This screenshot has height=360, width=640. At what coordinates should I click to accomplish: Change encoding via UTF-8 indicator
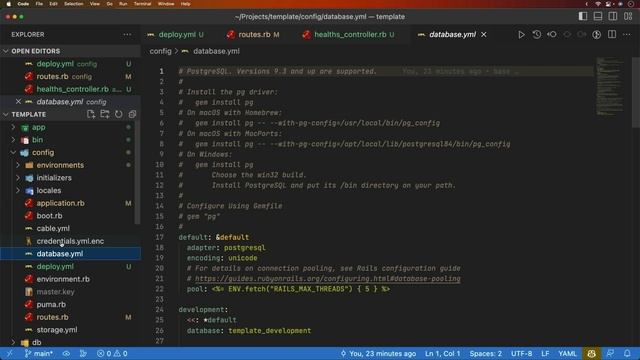coord(521,353)
